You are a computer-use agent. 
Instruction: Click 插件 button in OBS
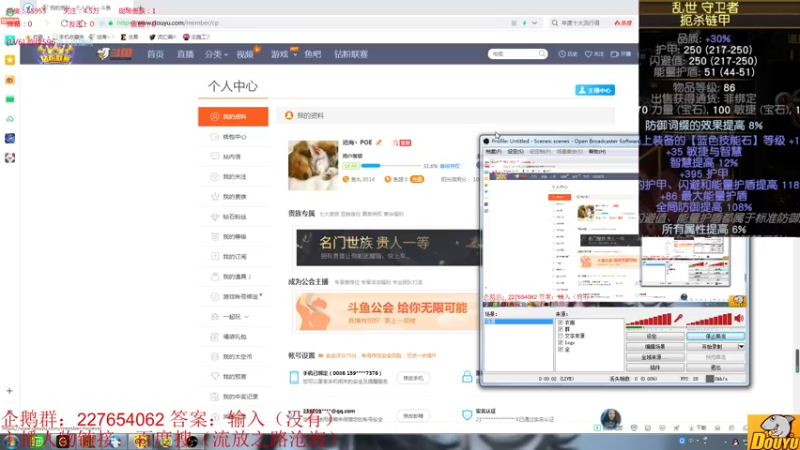point(655,367)
